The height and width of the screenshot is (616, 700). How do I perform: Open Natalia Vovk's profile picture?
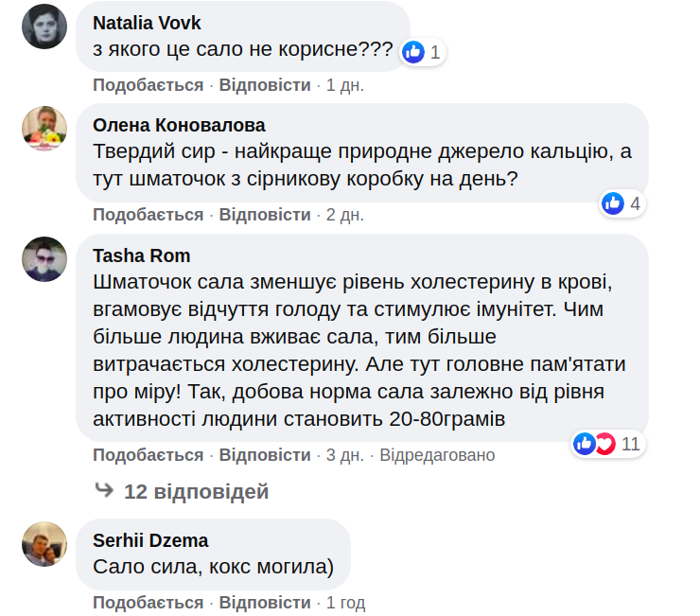[44, 26]
